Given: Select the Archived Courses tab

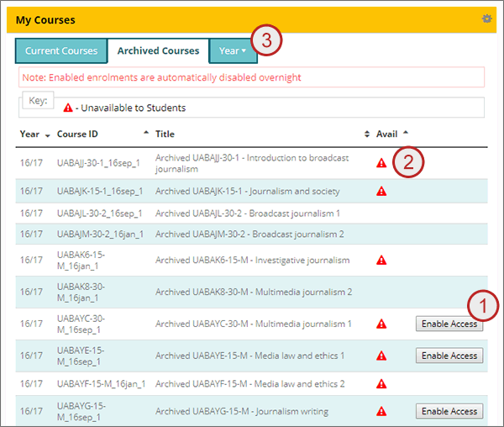Looking at the screenshot, I should [x=158, y=50].
